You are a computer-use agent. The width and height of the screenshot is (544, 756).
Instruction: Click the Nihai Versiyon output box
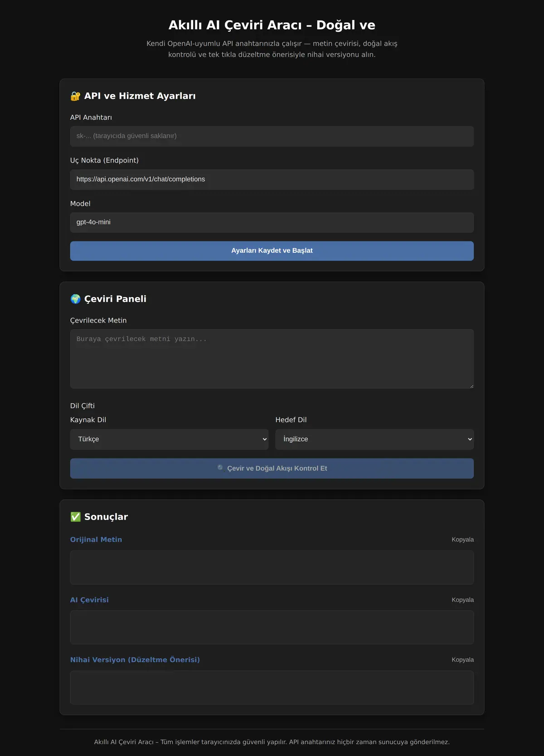(272, 688)
